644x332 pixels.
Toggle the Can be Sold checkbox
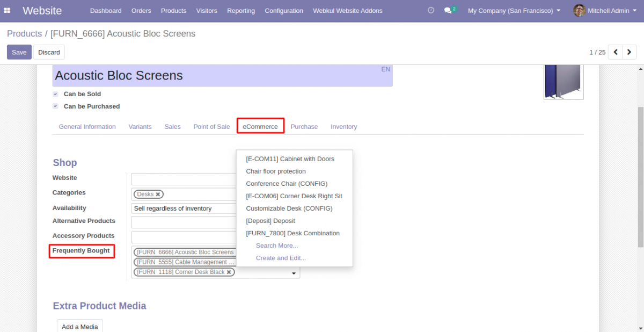coord(55,94)
